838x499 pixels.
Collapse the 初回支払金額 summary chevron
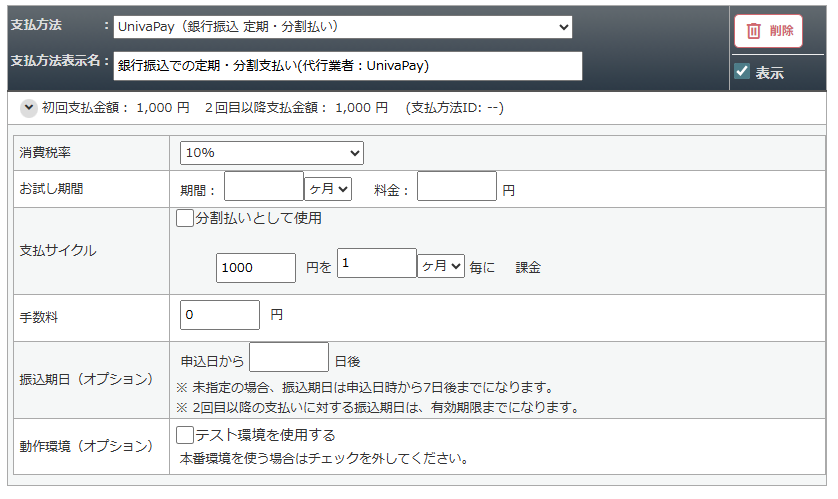click(x=28, y=107)
